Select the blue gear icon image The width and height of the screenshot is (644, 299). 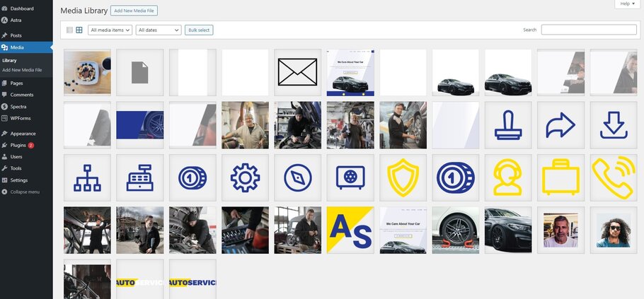tap(245, 177)
